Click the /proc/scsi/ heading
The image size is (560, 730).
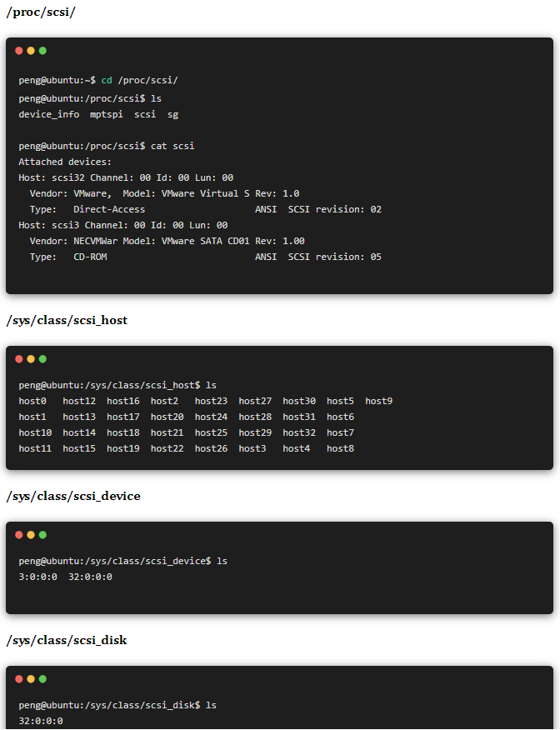(41, 12)
